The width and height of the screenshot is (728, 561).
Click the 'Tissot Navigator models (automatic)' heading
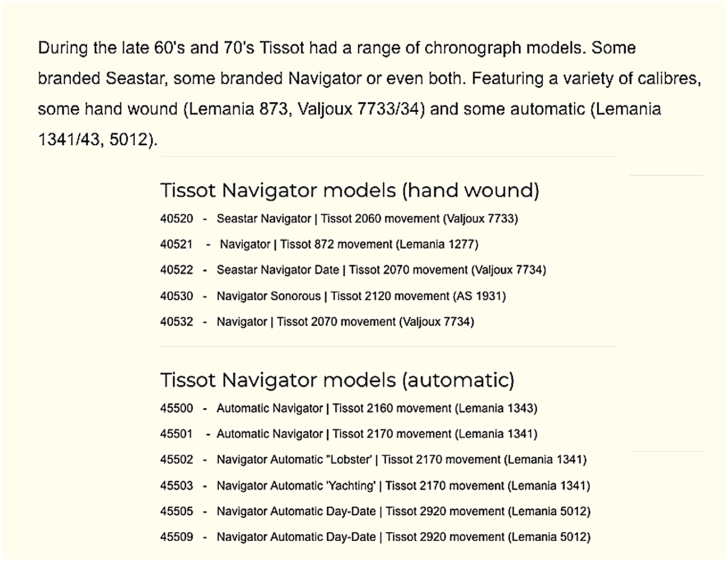pos(337,380)
